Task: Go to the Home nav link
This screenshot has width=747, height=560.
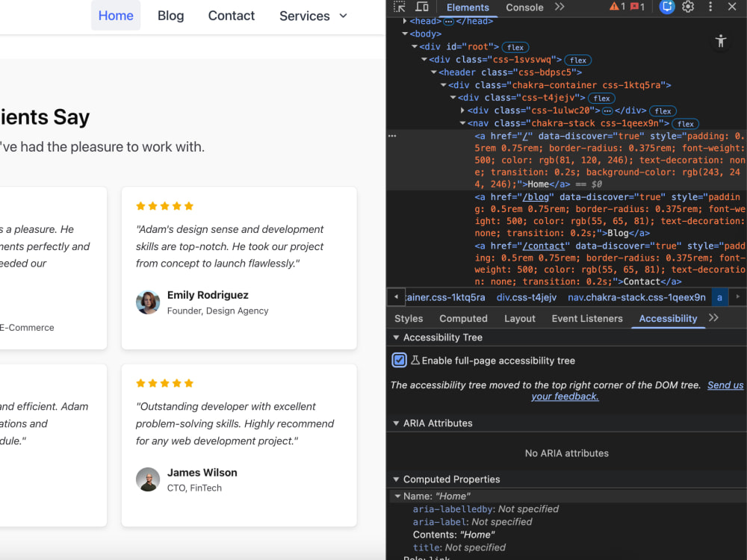Action: tap(116, 16)
